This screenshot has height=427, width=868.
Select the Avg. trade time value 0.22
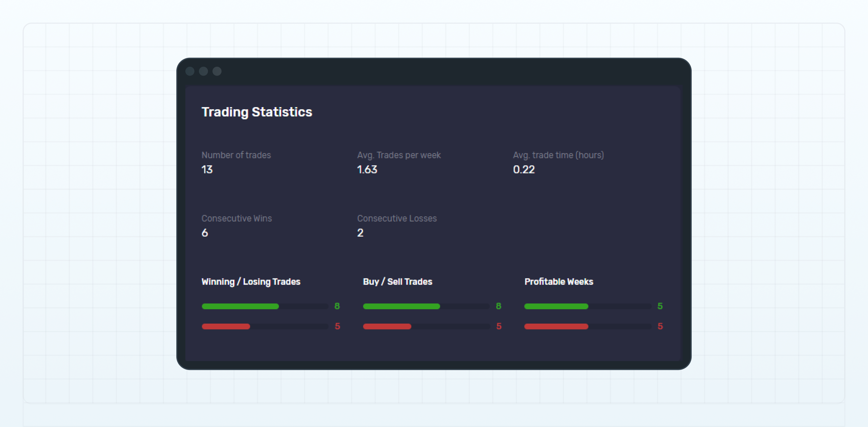[523, 170]
